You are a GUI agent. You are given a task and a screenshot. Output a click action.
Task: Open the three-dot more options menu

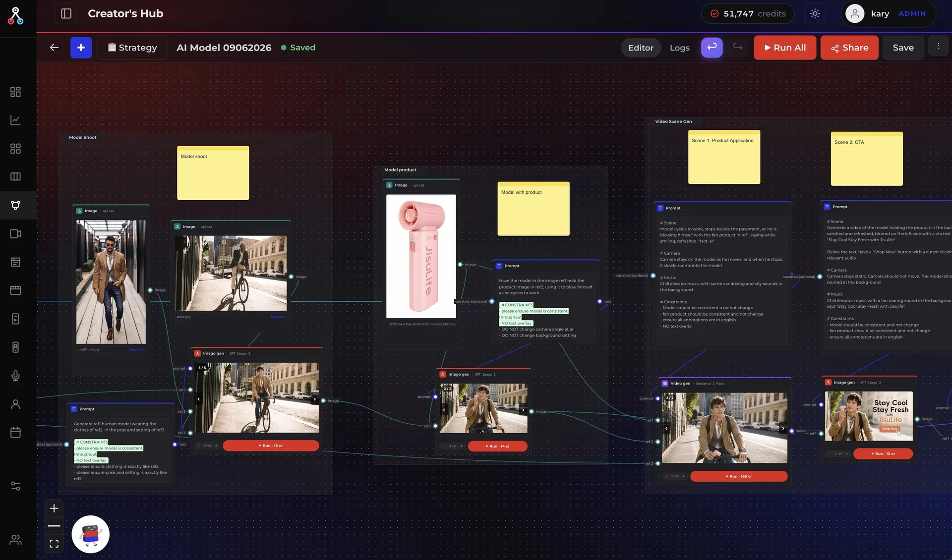click(x=938, y=46)
